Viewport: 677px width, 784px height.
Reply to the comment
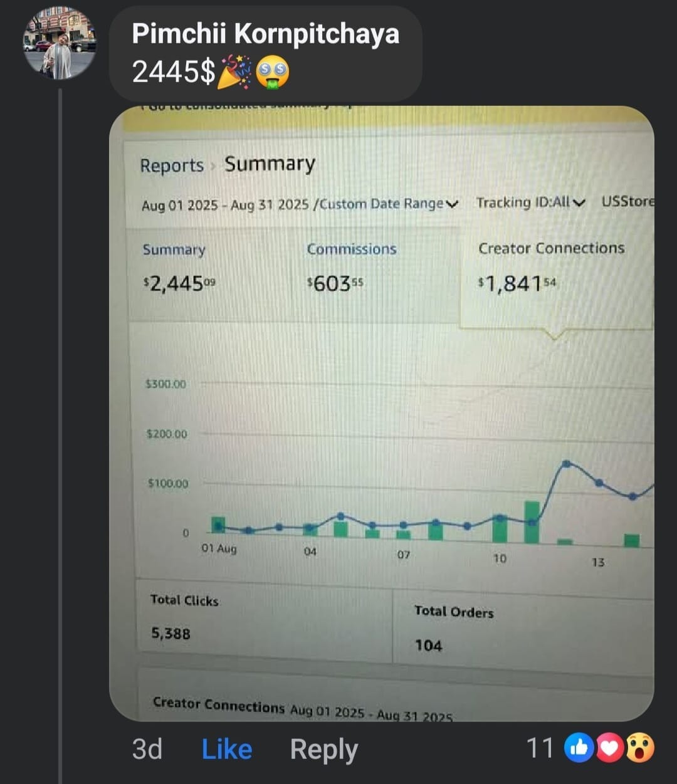click(x=323, y=749)
